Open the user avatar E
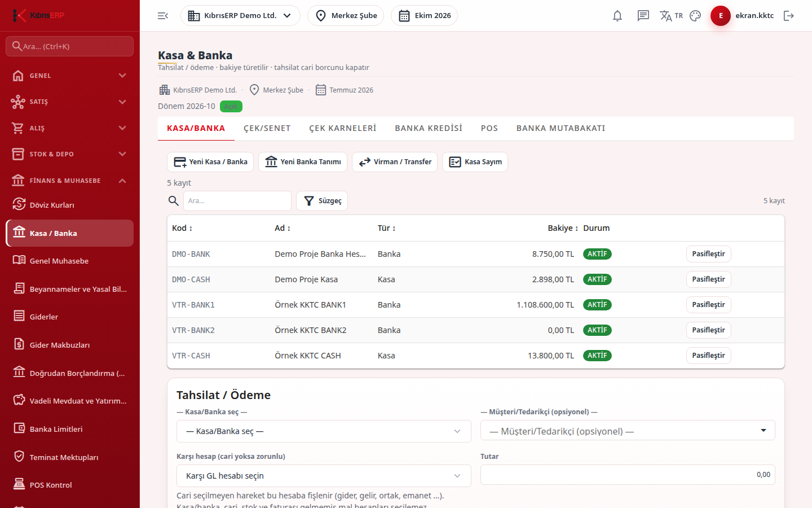 (721, 16)
